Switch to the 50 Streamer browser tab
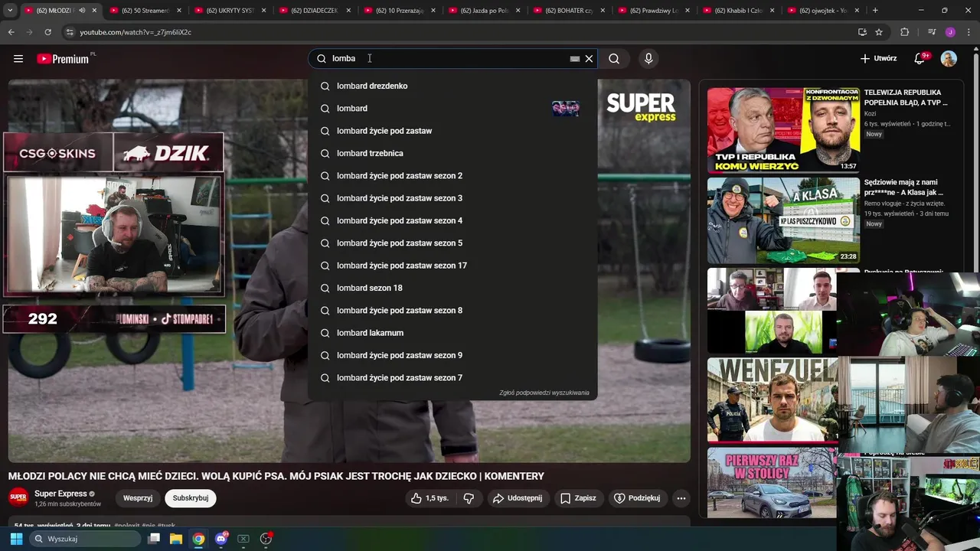 tap(145, 11)
